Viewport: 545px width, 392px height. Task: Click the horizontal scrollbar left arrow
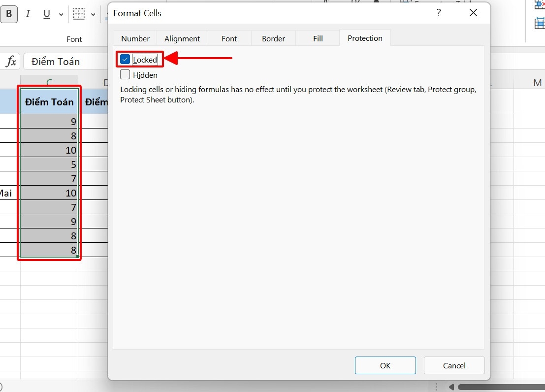[451, 387]
